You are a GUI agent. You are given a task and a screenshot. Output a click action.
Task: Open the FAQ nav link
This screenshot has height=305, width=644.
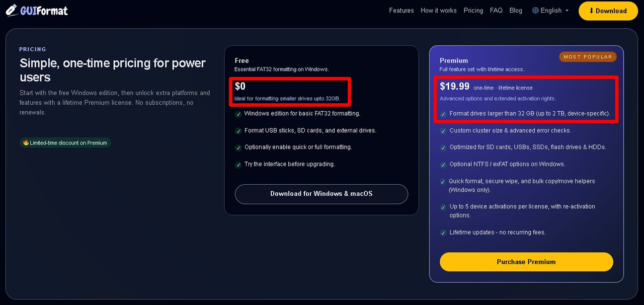[496, 11]
